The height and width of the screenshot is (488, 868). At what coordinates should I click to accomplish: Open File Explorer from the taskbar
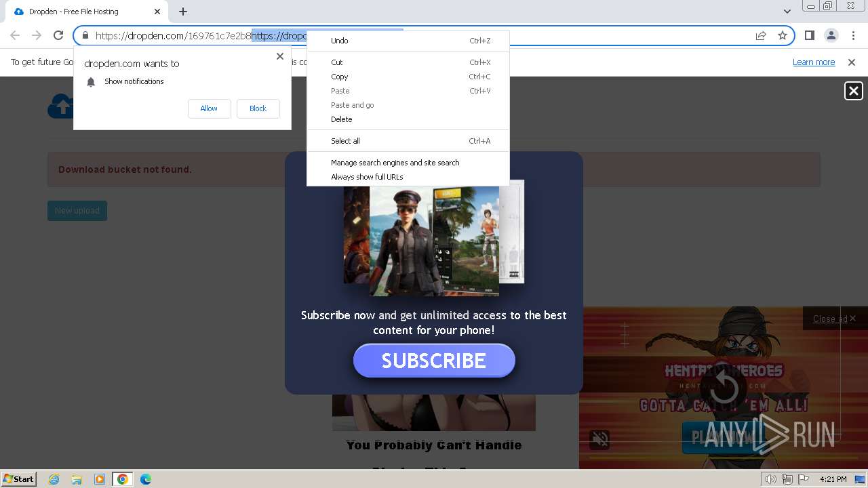[x=77, y=479]
